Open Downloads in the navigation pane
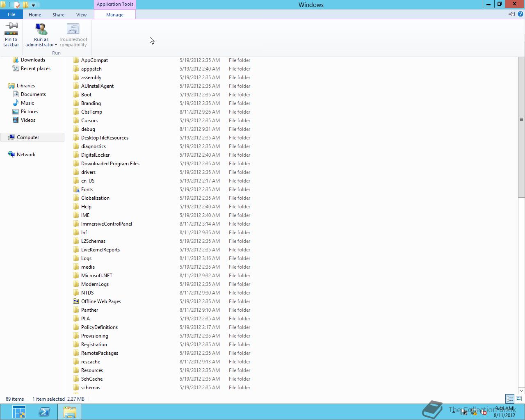Image resolution: width=525 pixels, height=420 pixels. 33,60
